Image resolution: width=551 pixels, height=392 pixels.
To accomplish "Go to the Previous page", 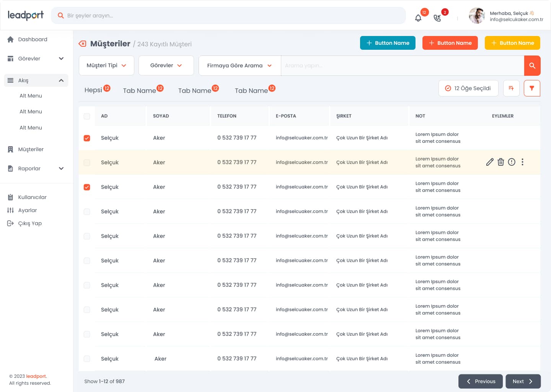I will coord(481,381).
